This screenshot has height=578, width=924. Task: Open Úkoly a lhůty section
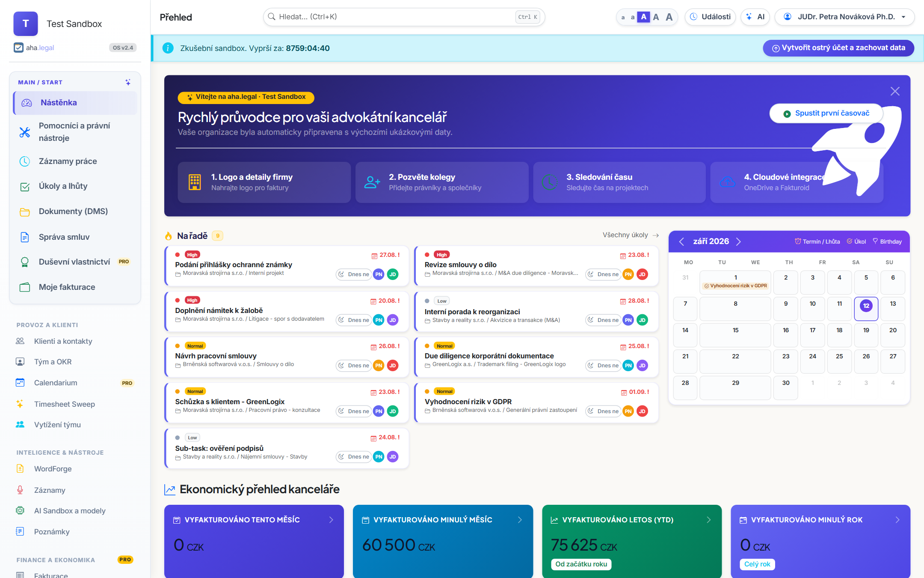[75, 186]
